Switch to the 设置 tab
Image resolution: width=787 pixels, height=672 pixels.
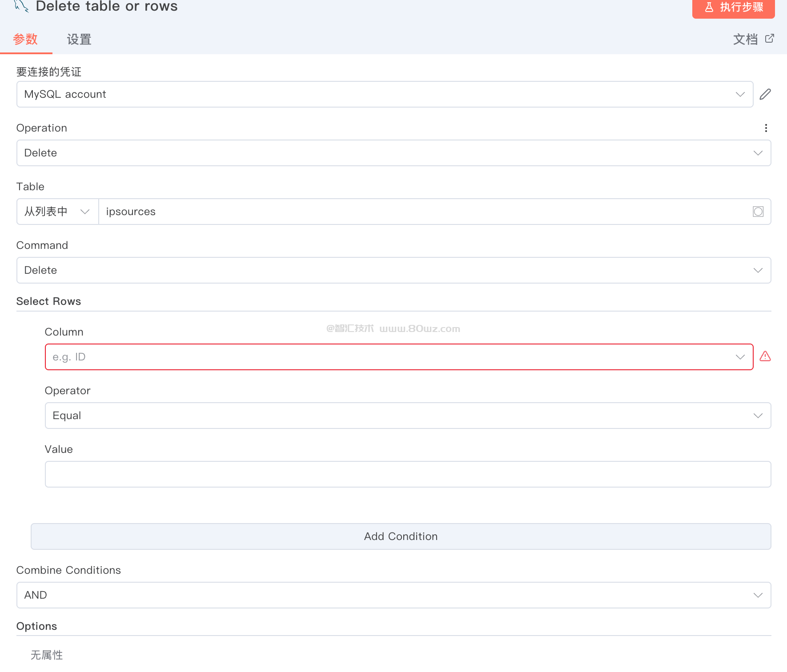point(79,40)
